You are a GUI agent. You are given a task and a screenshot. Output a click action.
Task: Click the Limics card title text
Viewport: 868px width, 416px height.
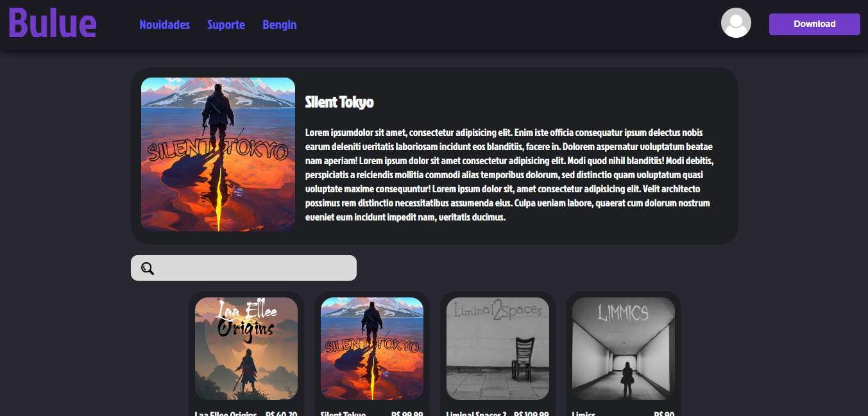click(584, 413)
